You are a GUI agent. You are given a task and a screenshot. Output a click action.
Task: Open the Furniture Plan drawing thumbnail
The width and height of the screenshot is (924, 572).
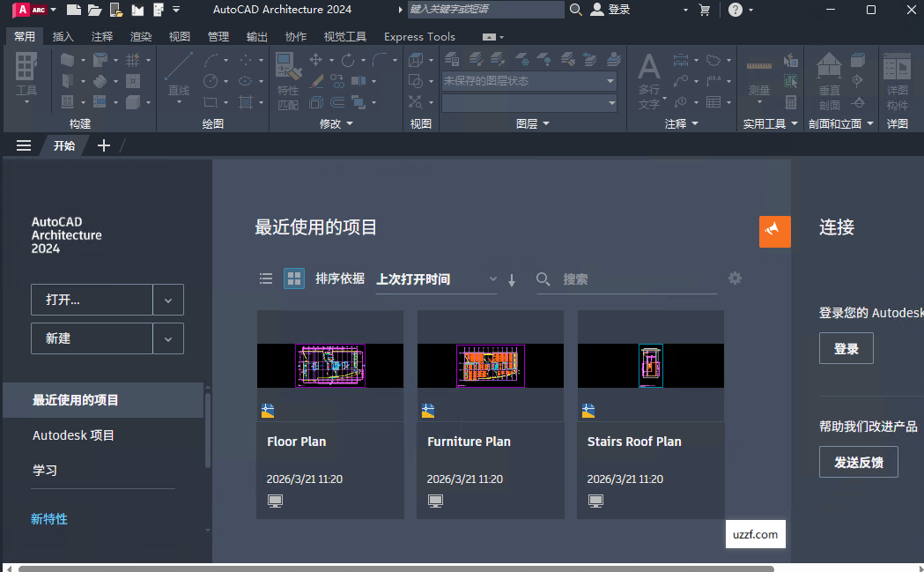490,365
